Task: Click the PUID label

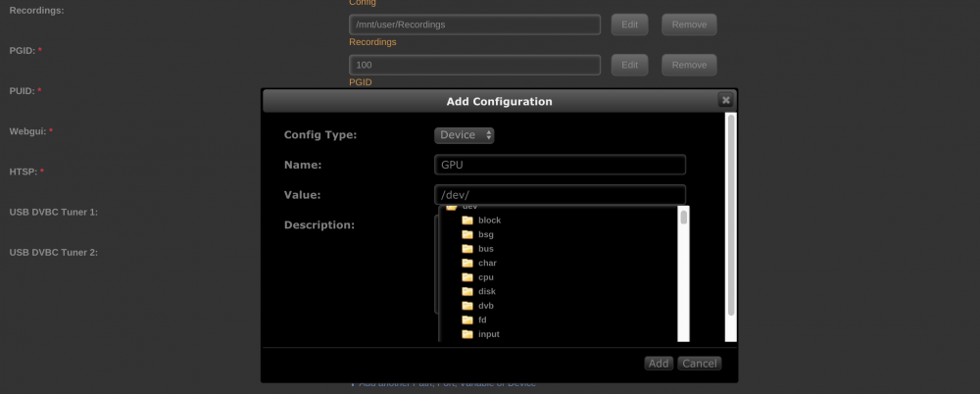Action: tap(25, 91)
